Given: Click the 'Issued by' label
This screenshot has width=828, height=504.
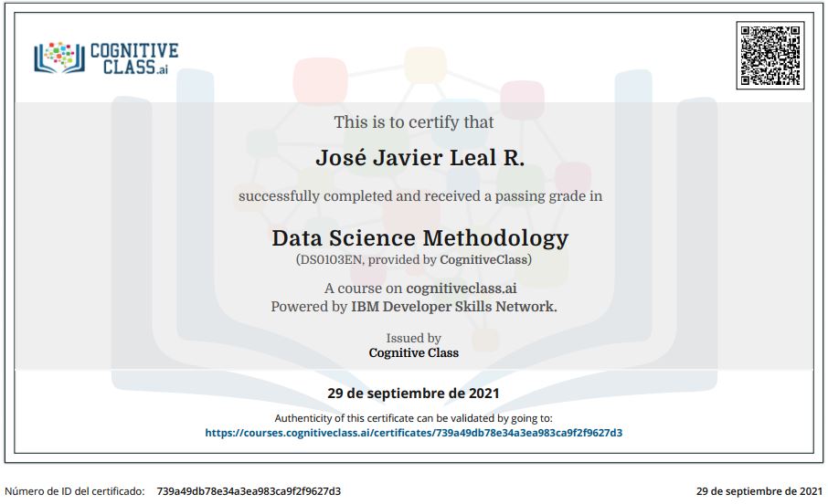Looking at the screenshot, I should point(413,339).
